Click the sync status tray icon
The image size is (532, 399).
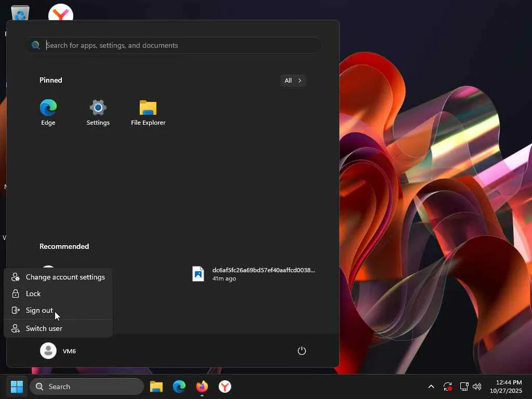(x=447, y=387)
